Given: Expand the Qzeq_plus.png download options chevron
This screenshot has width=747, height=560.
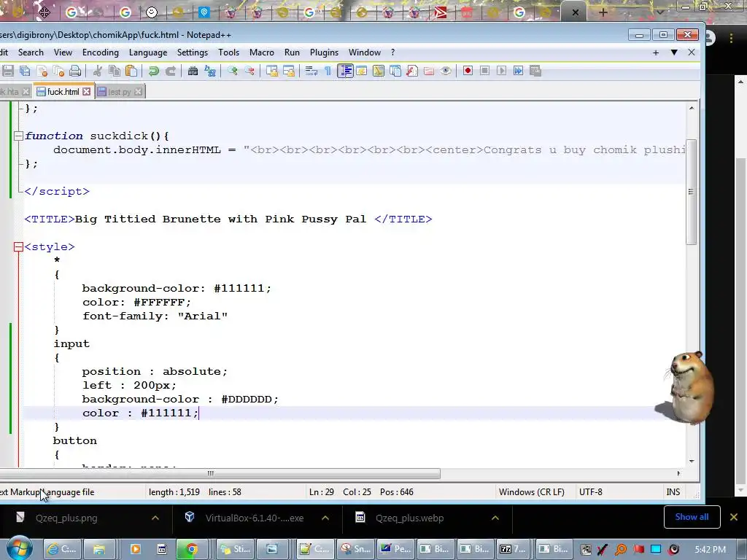Looking at the screenshot, I should [155, 518].
